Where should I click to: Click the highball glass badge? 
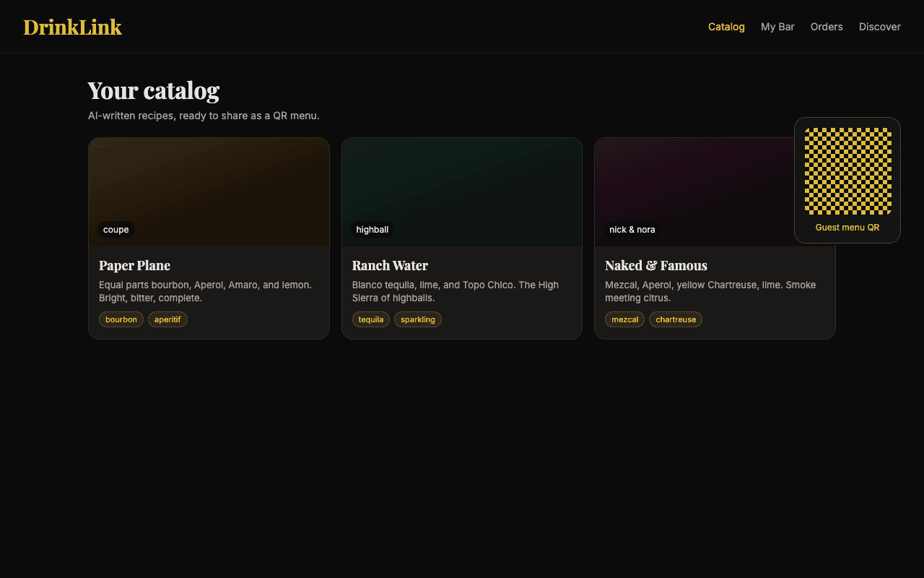pos(372,230)
